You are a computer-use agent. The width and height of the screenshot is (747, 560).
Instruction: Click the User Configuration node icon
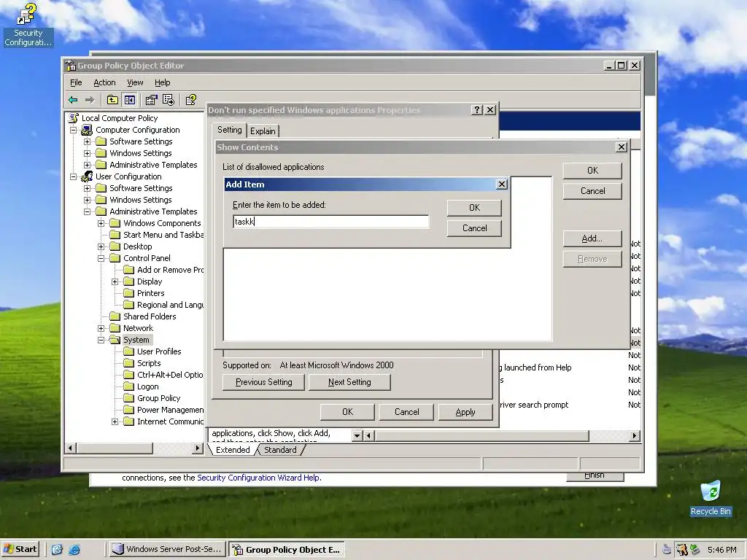[87, 176]
